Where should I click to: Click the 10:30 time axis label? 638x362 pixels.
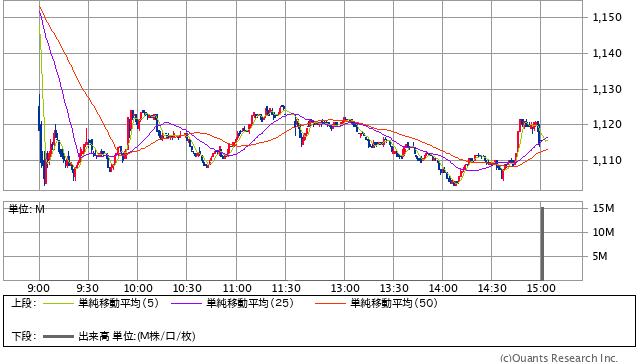click(187, 288)
